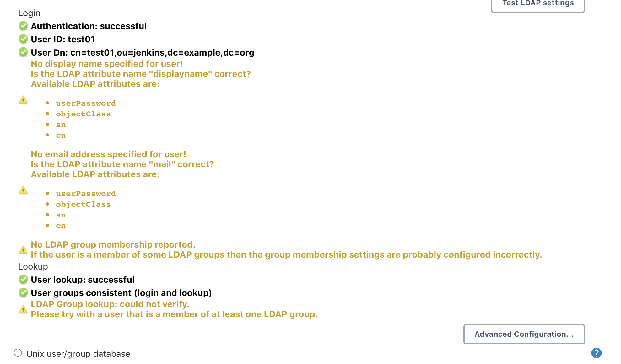Click the first userPassword attribute entry
The height and width of the screenshot is (364, 621).
tap(86, 103)
